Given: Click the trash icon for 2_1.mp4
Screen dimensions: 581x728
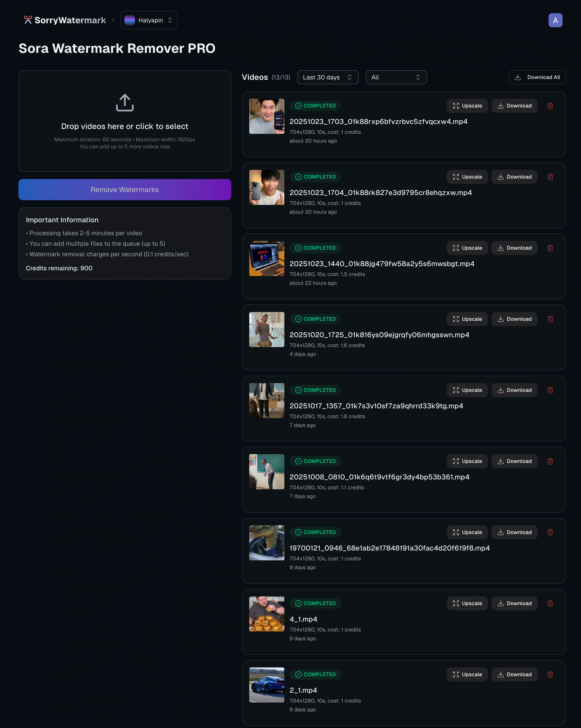Looking at the screenshot, I should pos(550,674).
